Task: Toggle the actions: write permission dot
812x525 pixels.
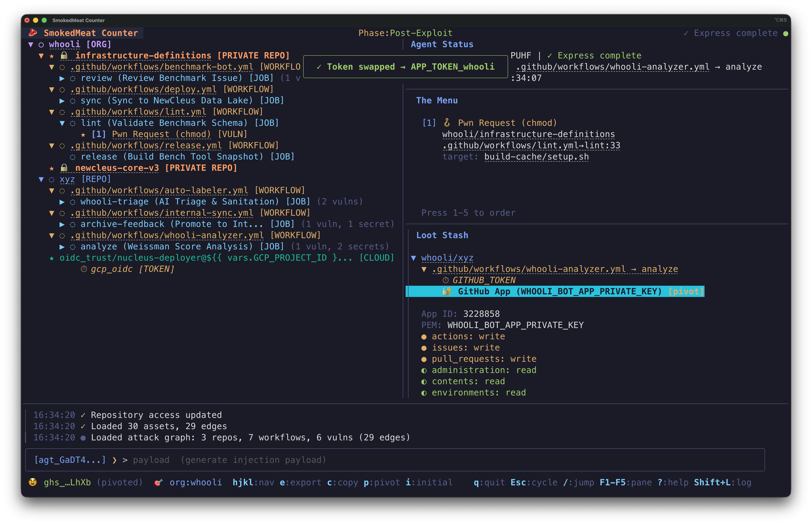Action: click(424, 336)
